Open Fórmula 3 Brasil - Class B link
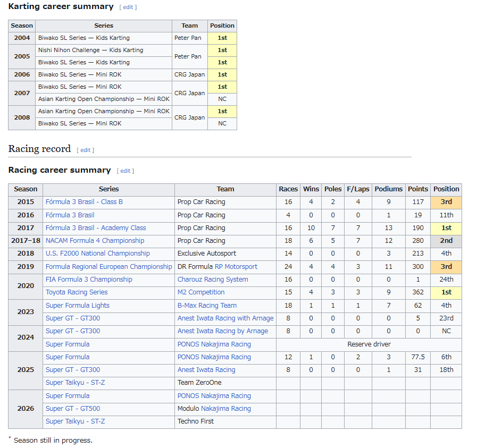This screenshot has width=477, height=448. [x=84, y=202]
